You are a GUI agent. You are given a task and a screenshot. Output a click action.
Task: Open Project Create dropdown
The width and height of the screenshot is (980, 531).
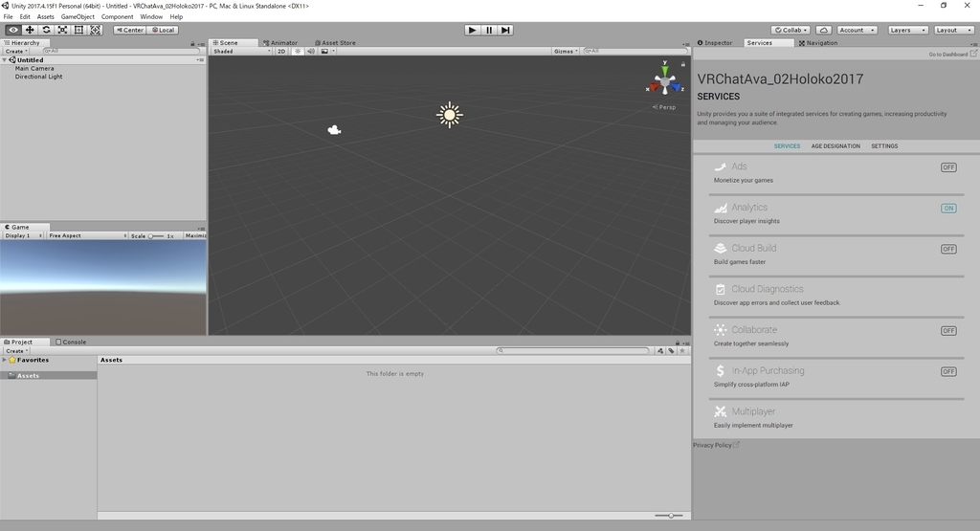16,351
